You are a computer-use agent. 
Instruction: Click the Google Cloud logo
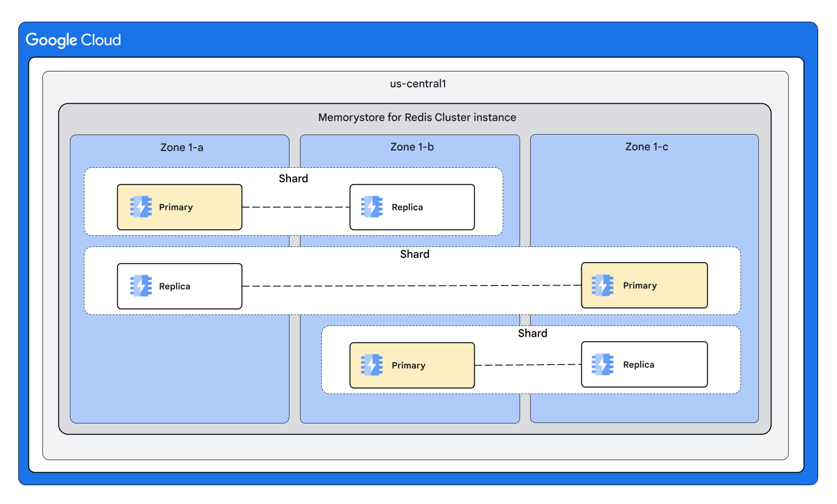[73, 40]
